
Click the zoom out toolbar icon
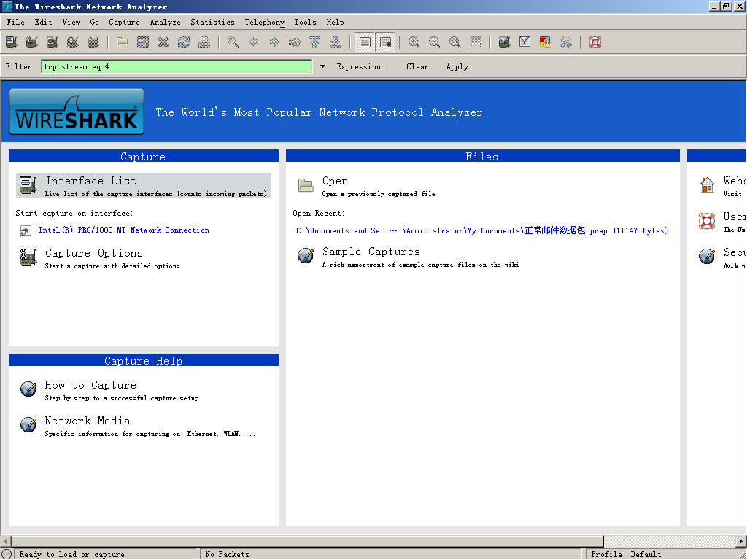click(x=435, y=42)
